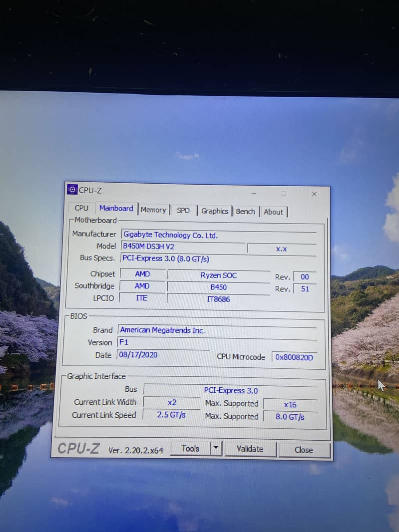
Task: Click the x.x model revision field
Action: pos(282,249)
